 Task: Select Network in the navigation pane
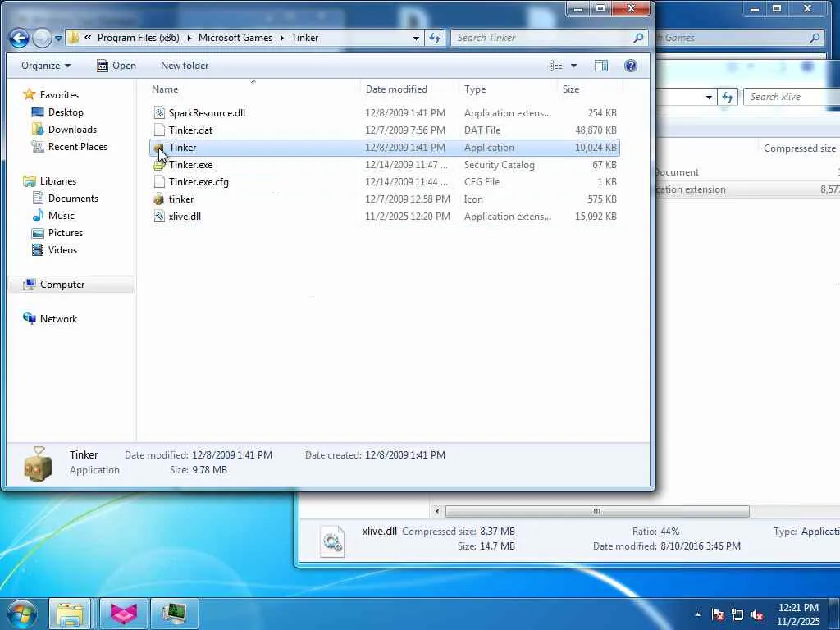[58, 319]
